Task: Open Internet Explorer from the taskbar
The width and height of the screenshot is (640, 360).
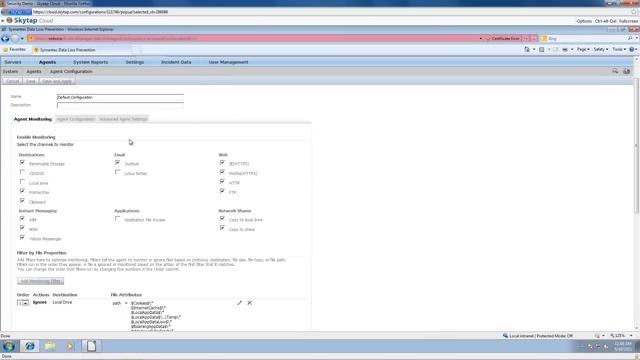Action: point(30,347)
